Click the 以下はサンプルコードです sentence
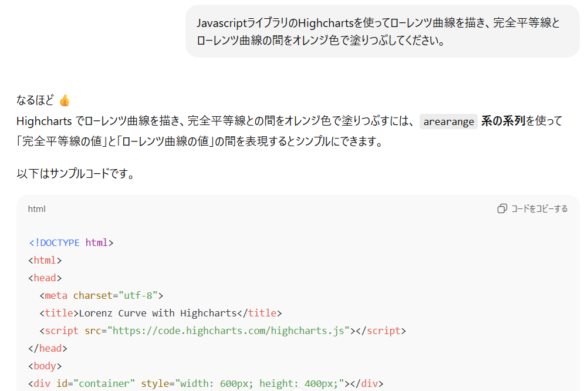Screen dimensions: 588x391 click(75, 174)
